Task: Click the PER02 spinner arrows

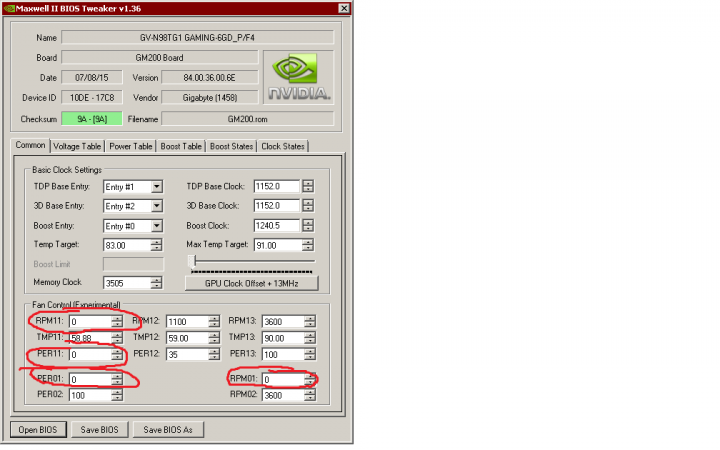Action: point(118,395)
